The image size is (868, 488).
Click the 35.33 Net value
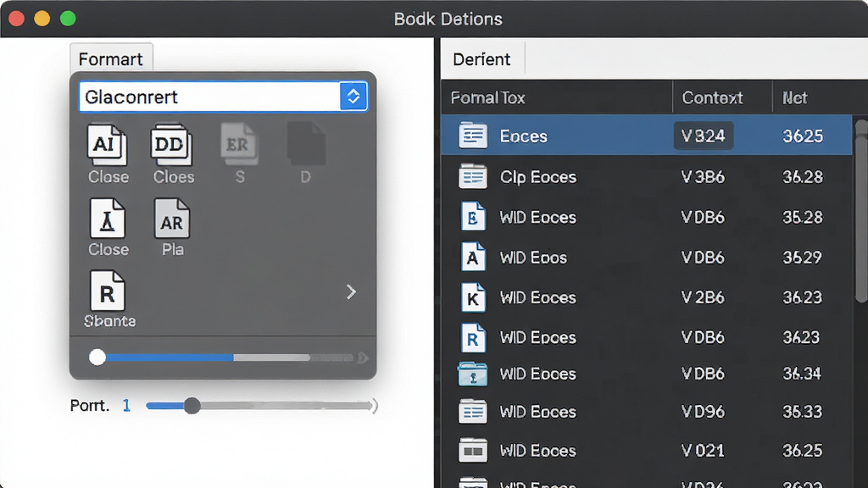point(803,413)
